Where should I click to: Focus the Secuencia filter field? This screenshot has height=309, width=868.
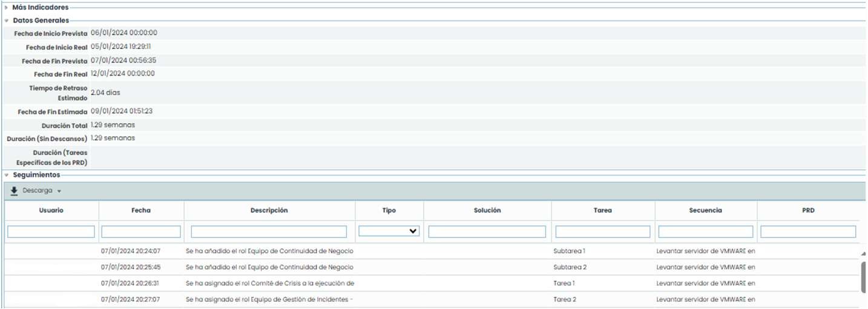pyautogui.click(x=706, y=231)
